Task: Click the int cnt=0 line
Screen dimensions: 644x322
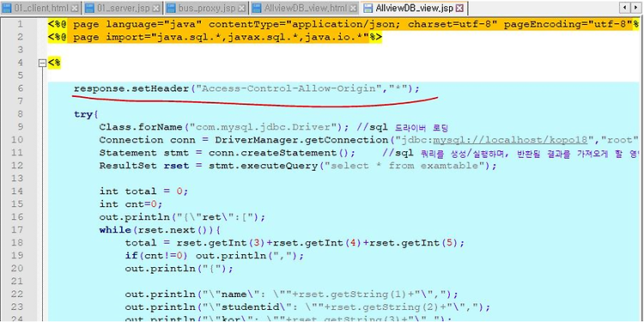Action: (131, 204)
